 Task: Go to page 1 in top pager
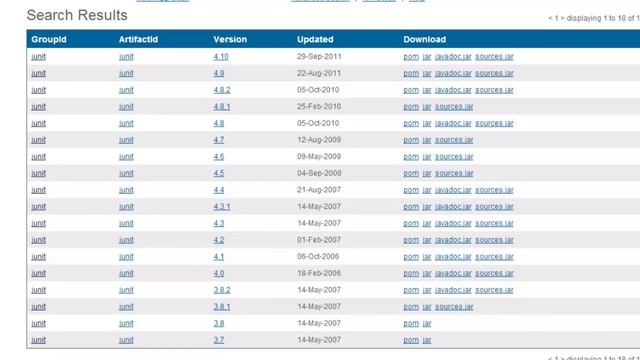tap(556, 18)
